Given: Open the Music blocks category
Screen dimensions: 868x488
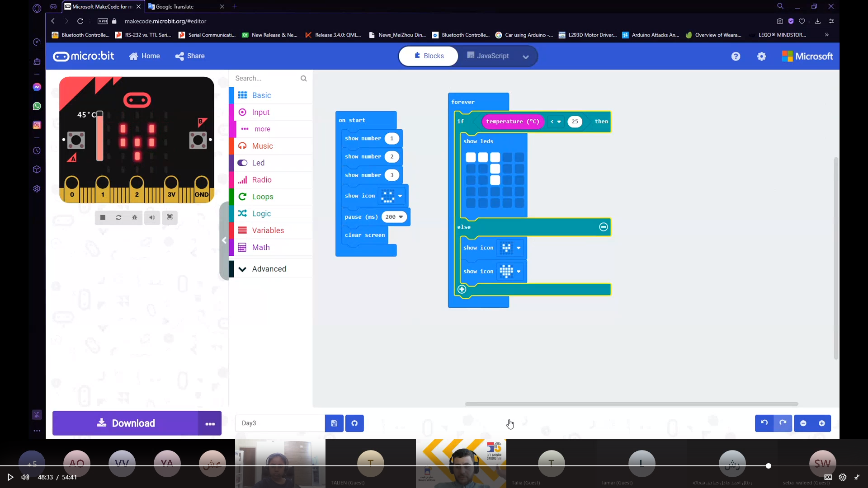Looking at the screenshot, I should point(270,146).
